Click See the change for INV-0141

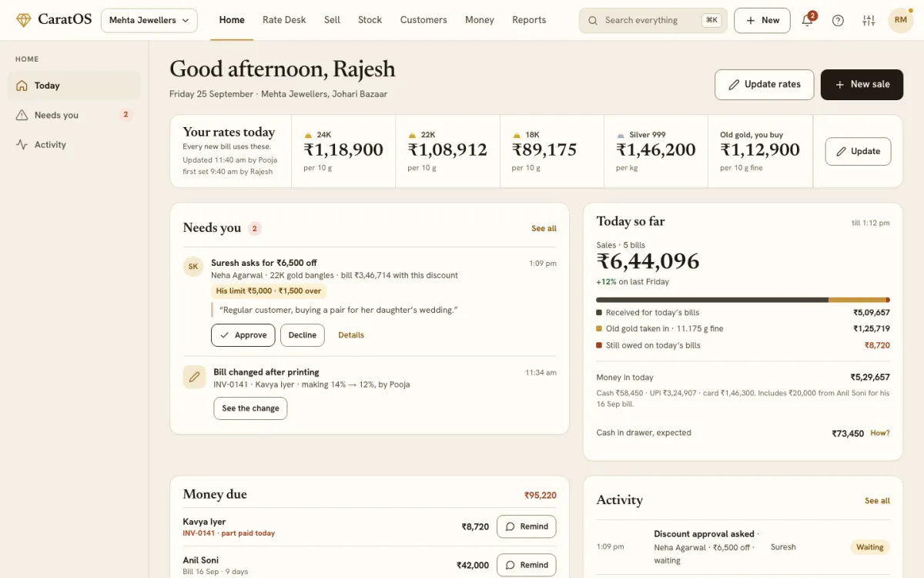(x=250, y=408)
